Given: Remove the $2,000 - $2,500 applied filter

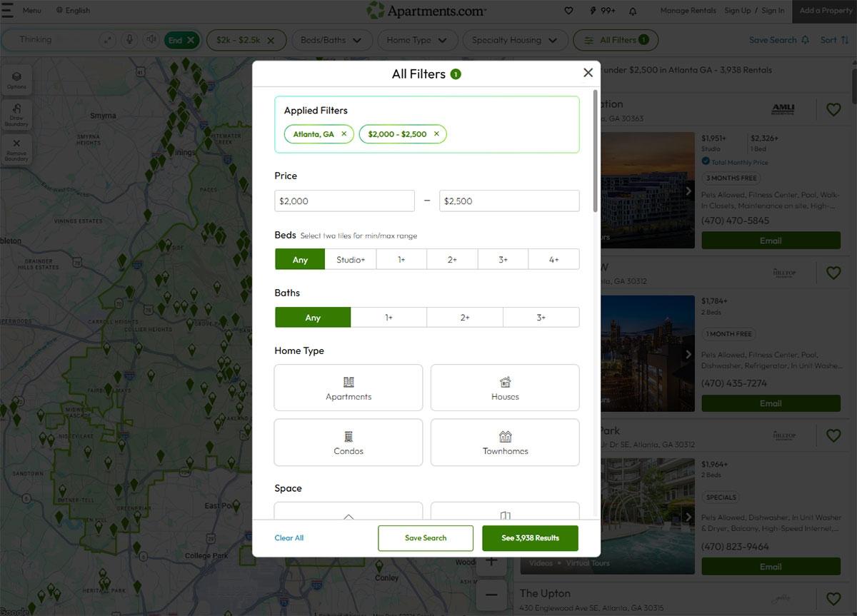Looking at the screenshot, I should tap(436, 134).
